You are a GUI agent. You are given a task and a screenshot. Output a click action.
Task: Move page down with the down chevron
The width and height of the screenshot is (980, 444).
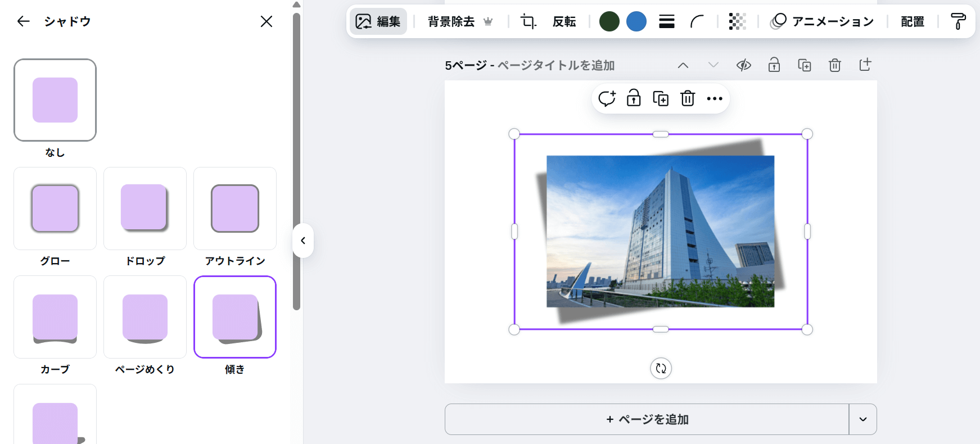click(713, 65)
